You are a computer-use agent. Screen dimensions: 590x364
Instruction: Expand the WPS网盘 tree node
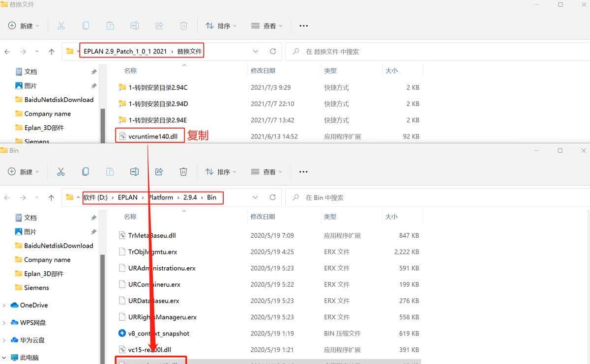click(4, 323)
